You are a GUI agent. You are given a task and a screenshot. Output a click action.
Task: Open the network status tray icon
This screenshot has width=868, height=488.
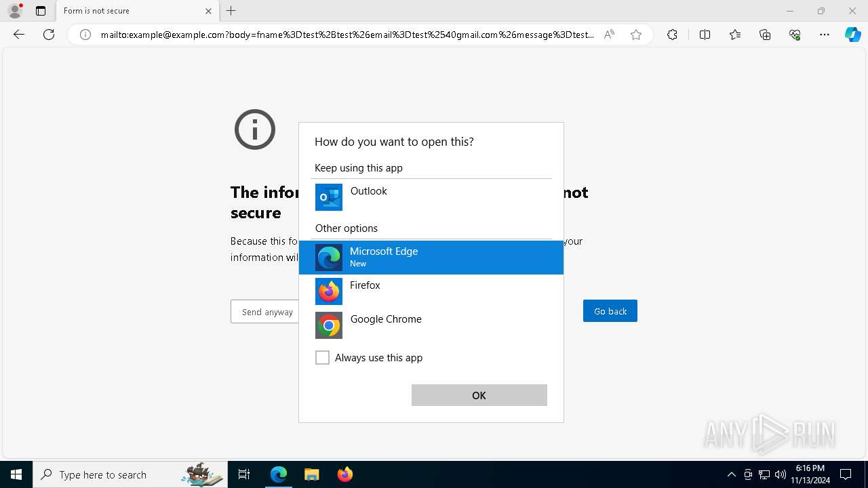point(764,474)
